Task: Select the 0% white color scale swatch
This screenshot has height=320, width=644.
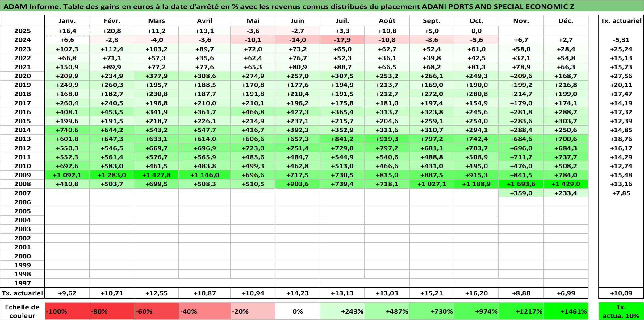Action: click(298, 311)
